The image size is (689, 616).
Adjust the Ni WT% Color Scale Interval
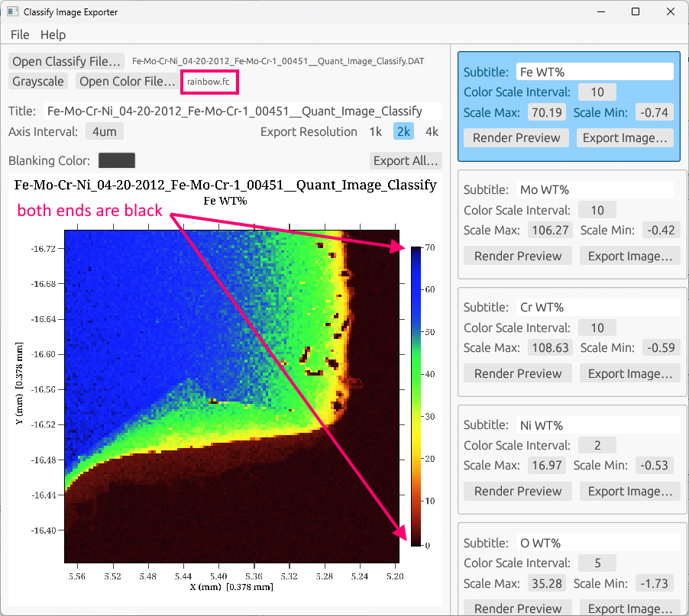(x=597, y=445)
